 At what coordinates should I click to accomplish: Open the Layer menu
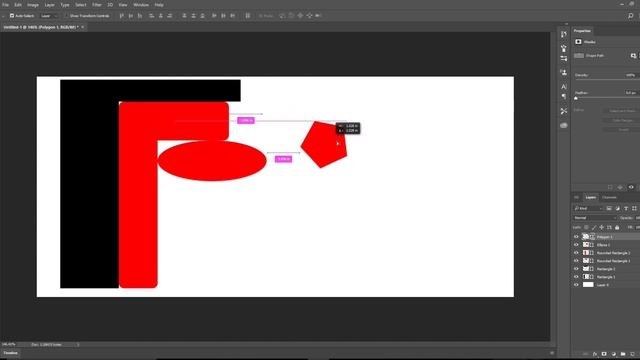[49, 5]
